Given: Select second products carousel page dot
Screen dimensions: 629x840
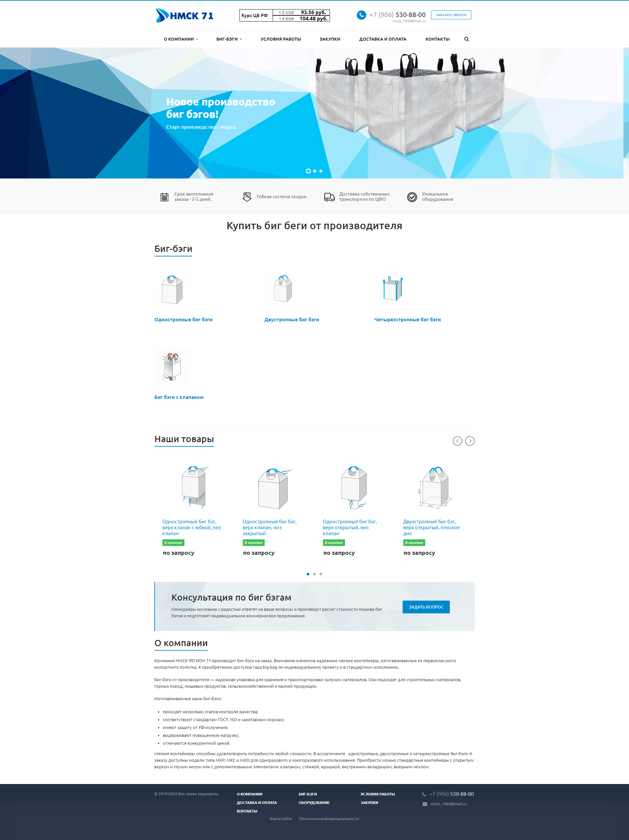Looking at the screenshot, I should point(314,574).
